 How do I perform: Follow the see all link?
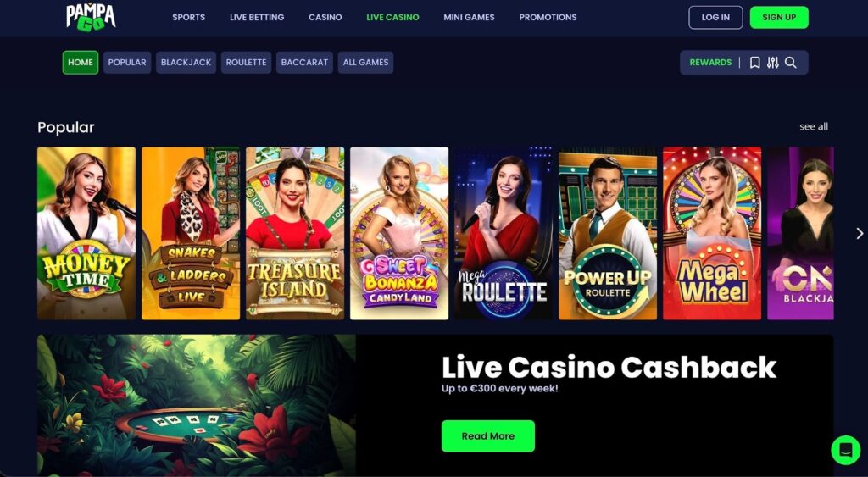pos(814,127)
